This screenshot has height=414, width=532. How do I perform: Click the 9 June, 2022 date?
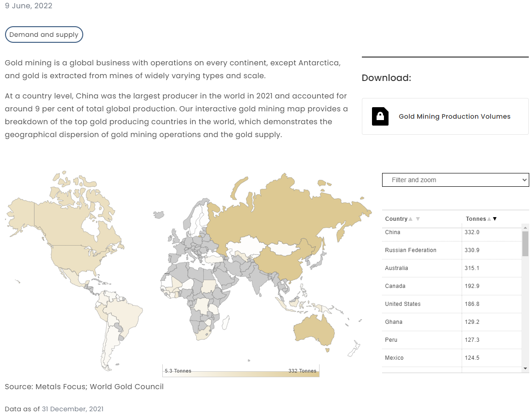29,6
